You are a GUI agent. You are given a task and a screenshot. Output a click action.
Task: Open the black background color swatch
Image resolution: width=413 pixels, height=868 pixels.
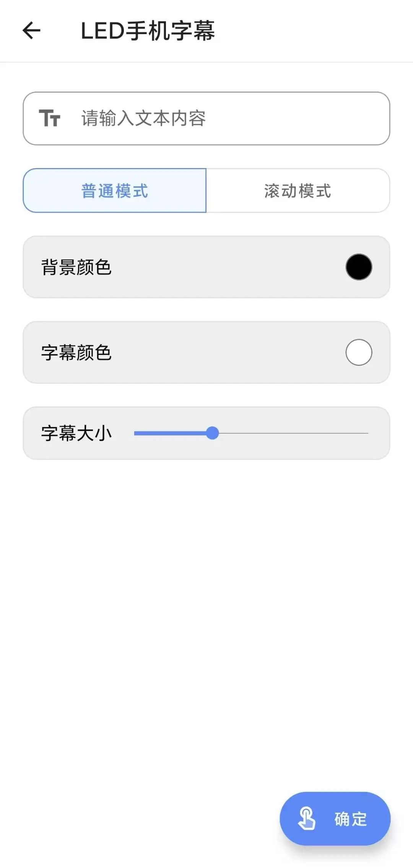[x=359, y=267]
